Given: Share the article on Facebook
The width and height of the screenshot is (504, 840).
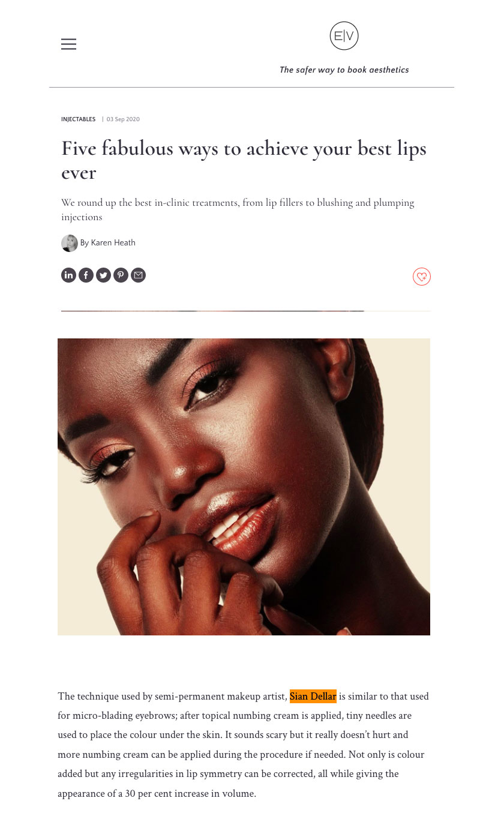Looking at the screenshot, I should click(86, 275).
